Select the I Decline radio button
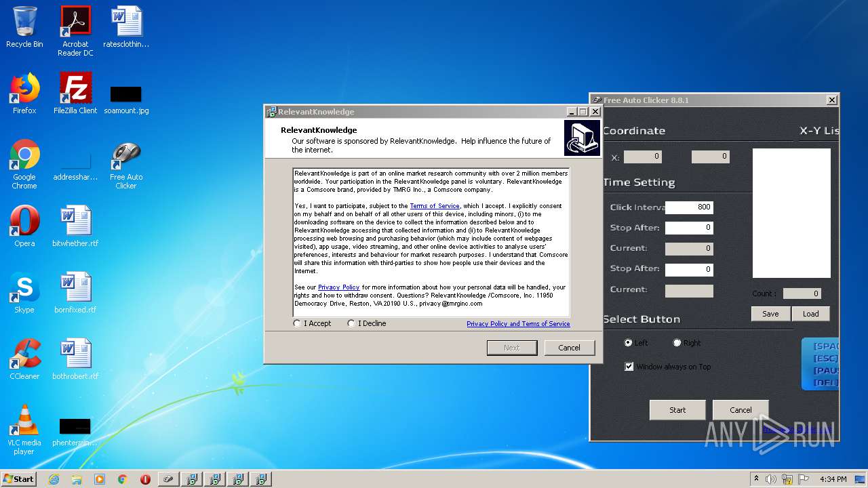Screen dimensions: 868x488 point(351,323)
